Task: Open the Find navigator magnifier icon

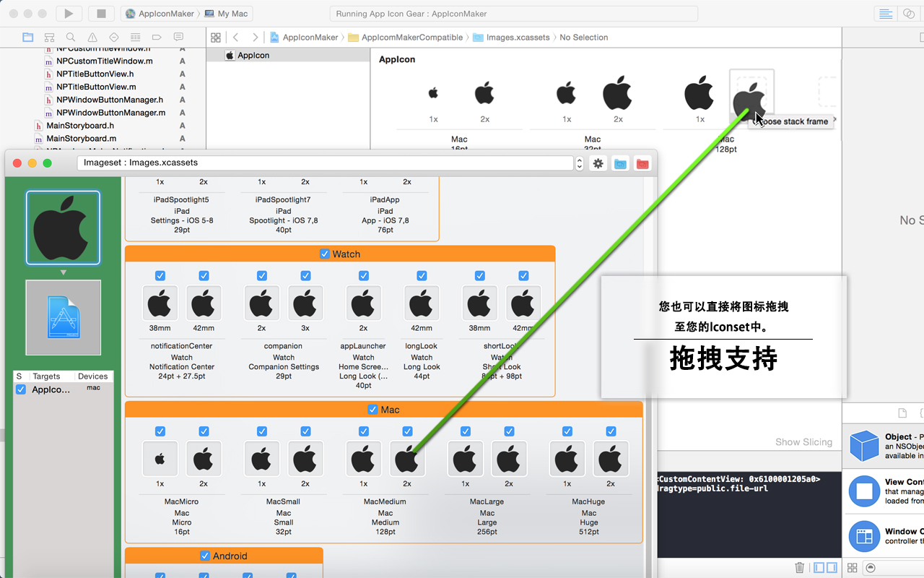Action: (x=70, y=38)
